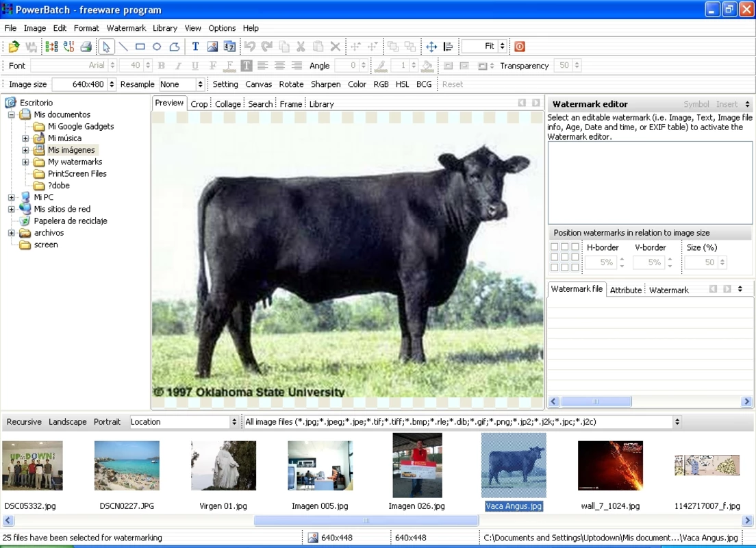Screen dimensions: 756x548
Task: Select the pointer arrow tool
Action: point(106,47)
